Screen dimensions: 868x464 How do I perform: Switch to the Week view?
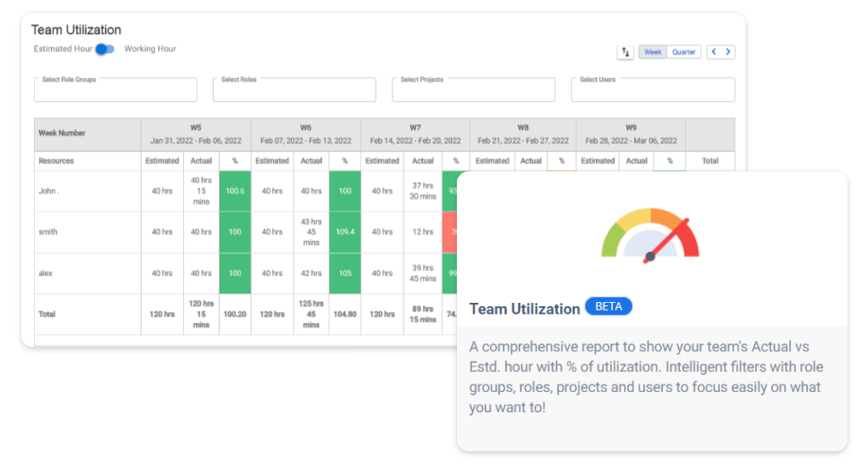click(x=653, y=52)
